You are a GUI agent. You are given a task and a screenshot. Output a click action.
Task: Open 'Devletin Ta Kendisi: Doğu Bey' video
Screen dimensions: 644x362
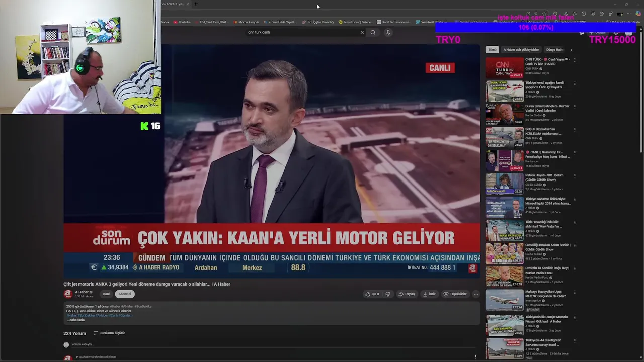(x=547, y=270)
